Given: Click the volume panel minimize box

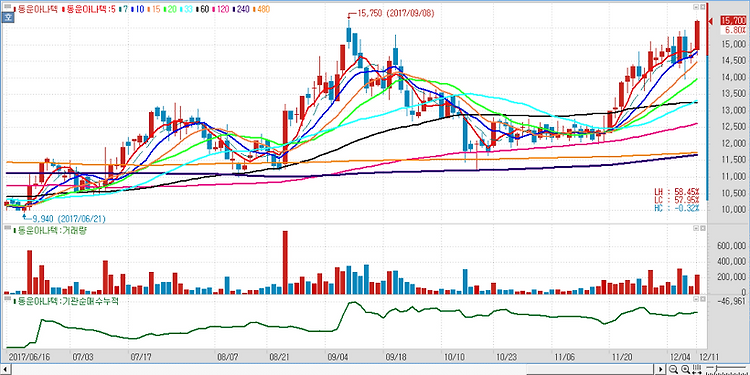Looking at the screenshot, I should point(696,228).
